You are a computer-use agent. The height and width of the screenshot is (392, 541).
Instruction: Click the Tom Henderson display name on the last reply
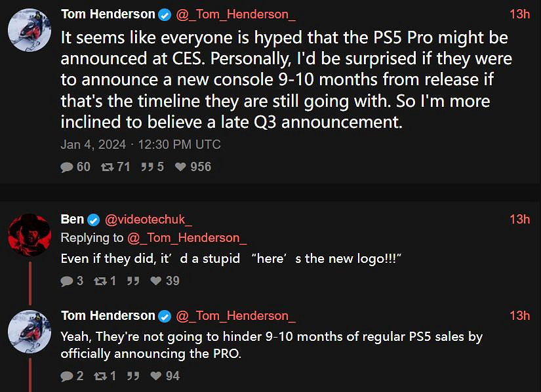[x=108, y=316]
